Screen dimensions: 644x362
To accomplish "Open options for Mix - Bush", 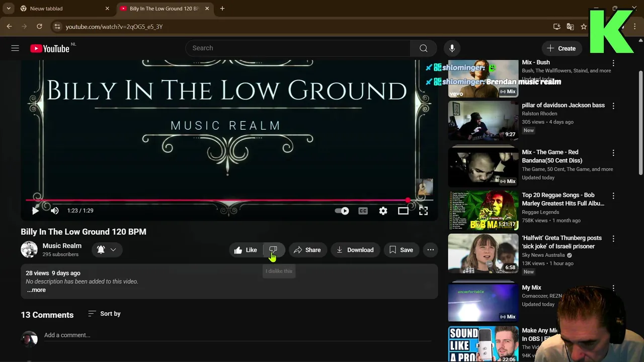I will [613, 63].
